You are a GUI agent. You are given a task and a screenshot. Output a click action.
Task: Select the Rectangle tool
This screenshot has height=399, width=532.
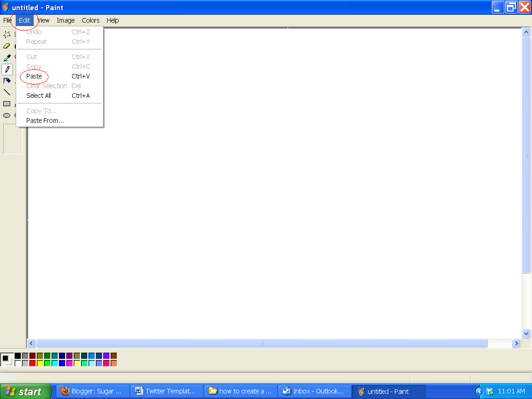pos(6,103)
